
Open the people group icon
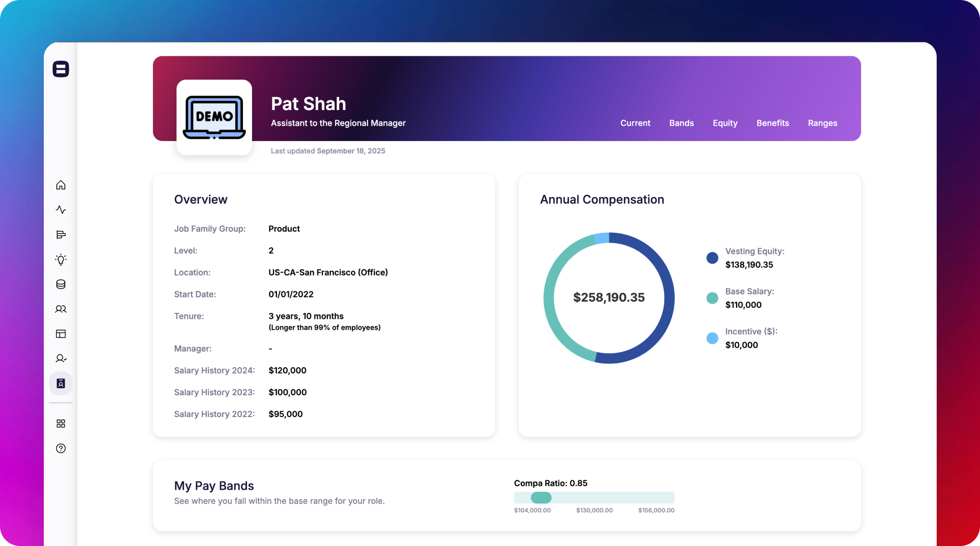pyautogui.click(x=61, y=309)
